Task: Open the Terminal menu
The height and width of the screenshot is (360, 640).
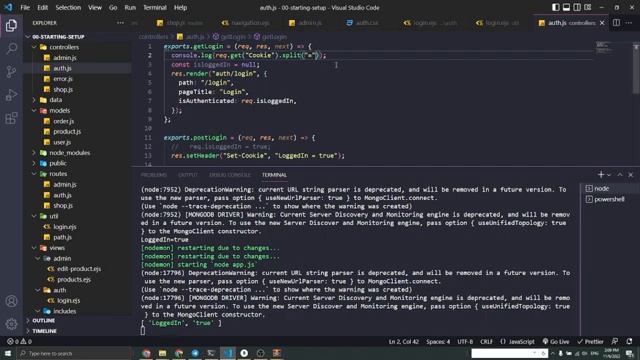Action: coord(155,7)
